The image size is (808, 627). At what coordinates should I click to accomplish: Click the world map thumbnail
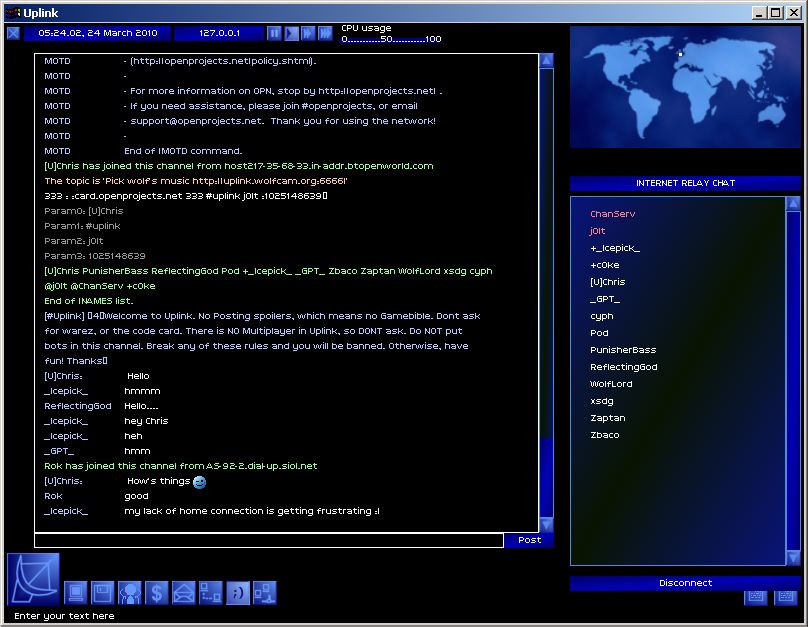(x=685, y=87)
